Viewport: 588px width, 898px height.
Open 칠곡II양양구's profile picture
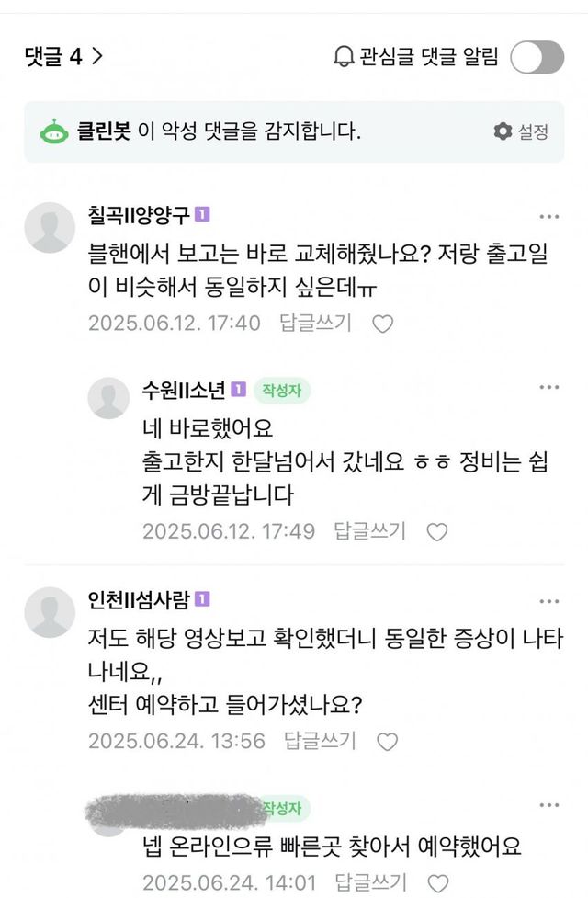50,228
